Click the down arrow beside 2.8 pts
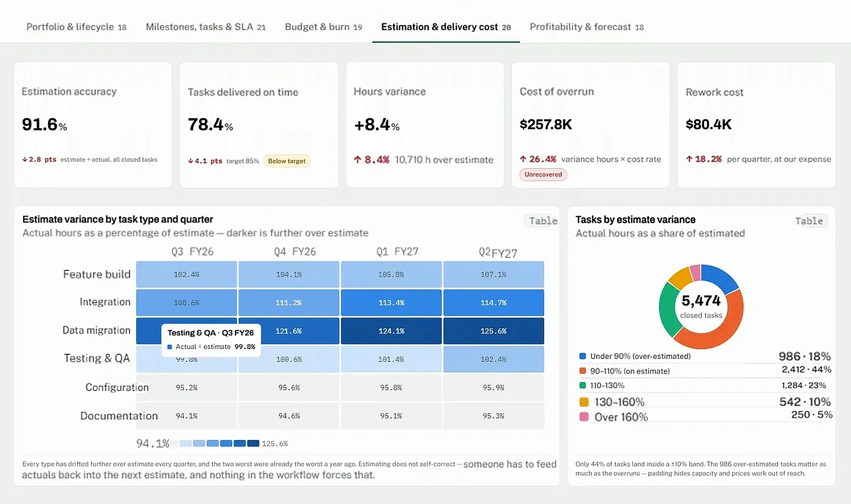Screen dimensions: 851x504 [25, 159]
